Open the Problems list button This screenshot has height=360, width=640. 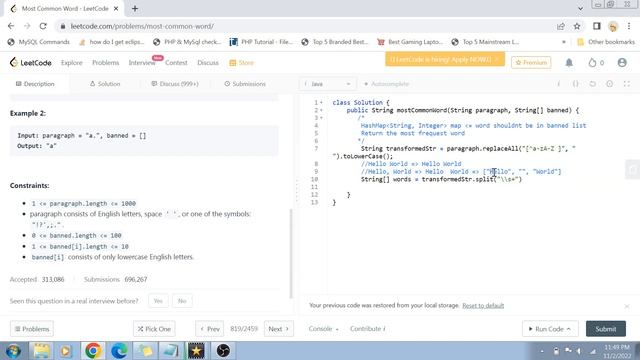click(32, 329)
